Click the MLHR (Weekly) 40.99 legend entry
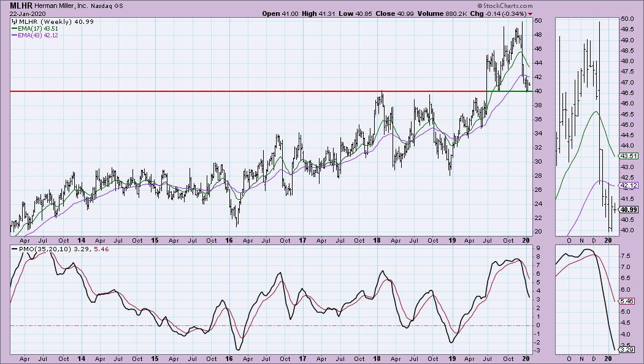Screen dimensions: 644x364 (55, 21)
